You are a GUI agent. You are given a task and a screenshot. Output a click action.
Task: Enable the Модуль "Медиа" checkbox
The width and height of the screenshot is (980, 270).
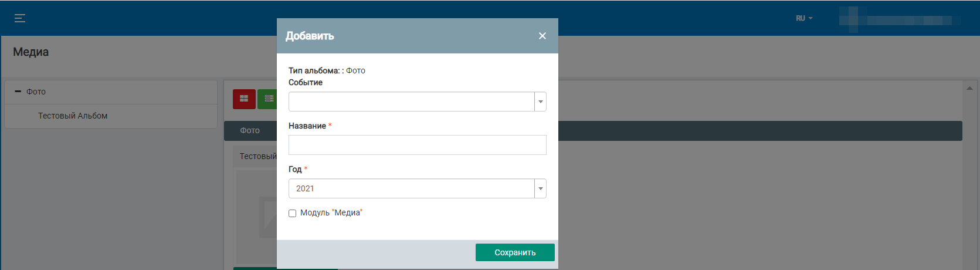292,213
